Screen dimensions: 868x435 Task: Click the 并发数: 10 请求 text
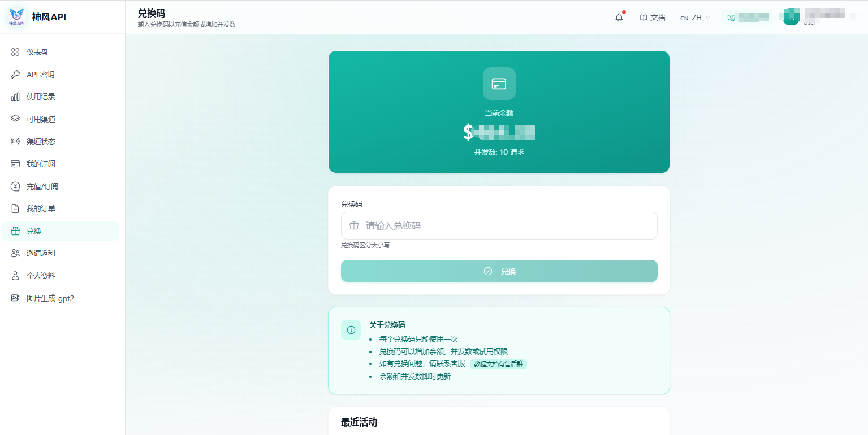[x=499, y=153]
